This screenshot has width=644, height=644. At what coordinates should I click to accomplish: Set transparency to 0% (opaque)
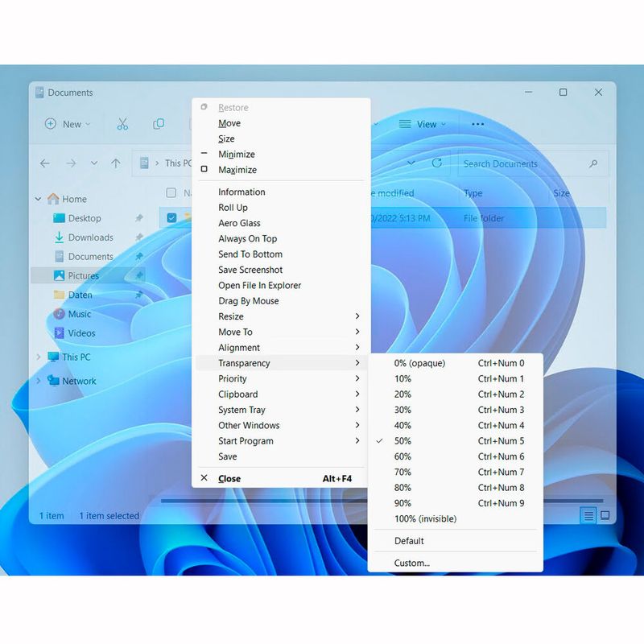pos(456,363)
